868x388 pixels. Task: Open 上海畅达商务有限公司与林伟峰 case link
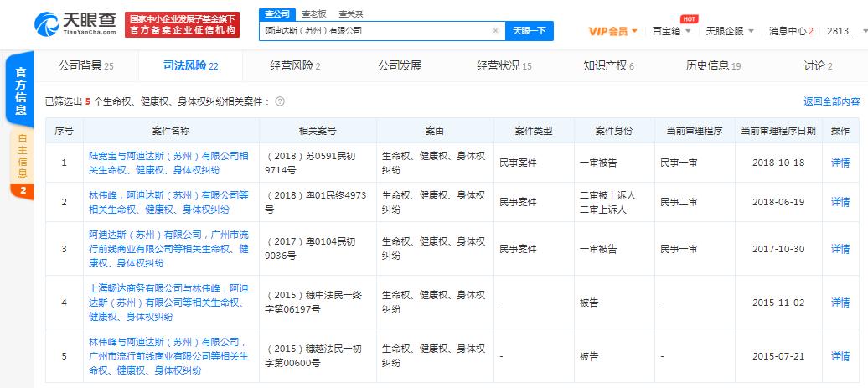[168, 303]
